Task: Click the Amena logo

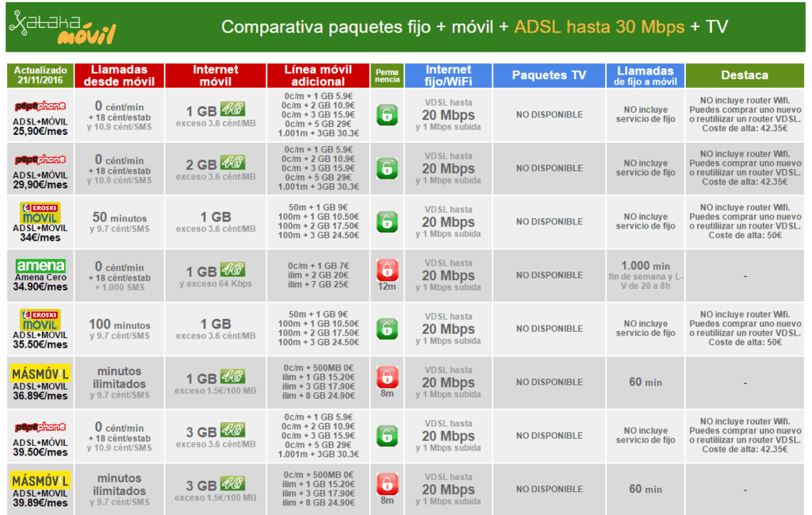Action: (x=40, y=266)
